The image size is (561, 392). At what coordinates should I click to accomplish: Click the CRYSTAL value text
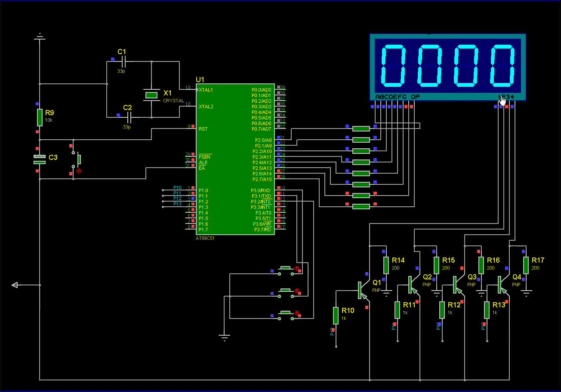pyautogui.click(x=173, y=101)
